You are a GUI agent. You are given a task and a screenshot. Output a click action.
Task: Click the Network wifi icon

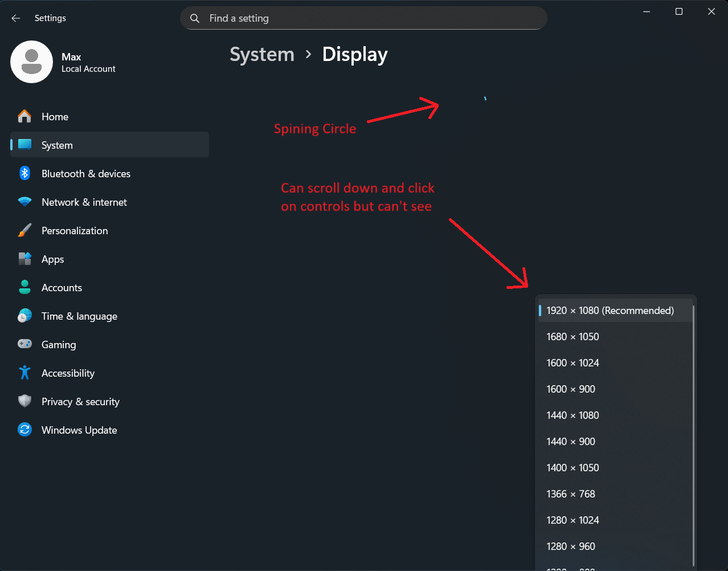(x=24, y=202)
